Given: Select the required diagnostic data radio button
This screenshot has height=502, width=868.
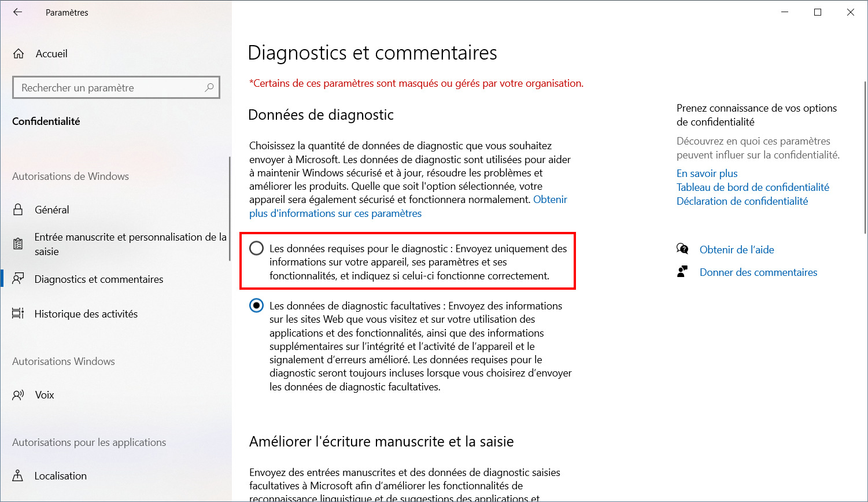Looking at the screenshot, I should click(256, 249).
